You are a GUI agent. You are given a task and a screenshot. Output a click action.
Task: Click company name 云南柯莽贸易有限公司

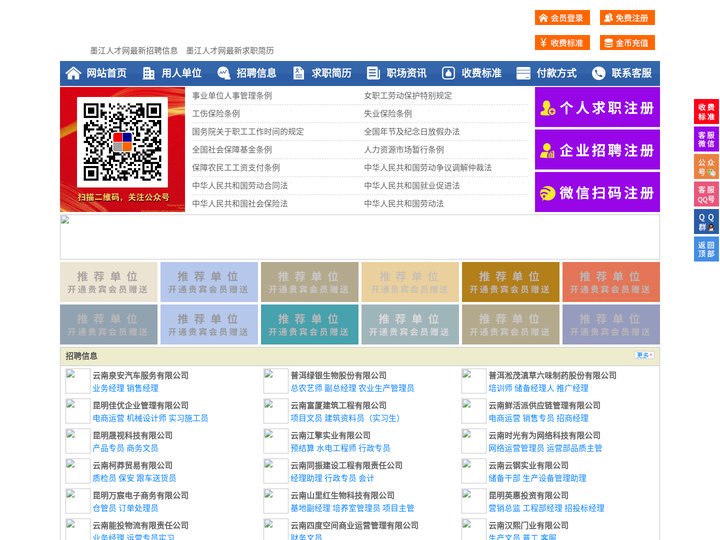[x=133, y=465]
